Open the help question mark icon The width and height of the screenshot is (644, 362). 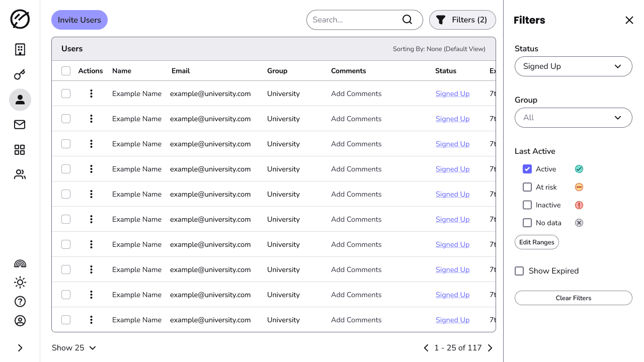(x=20, y=302)
